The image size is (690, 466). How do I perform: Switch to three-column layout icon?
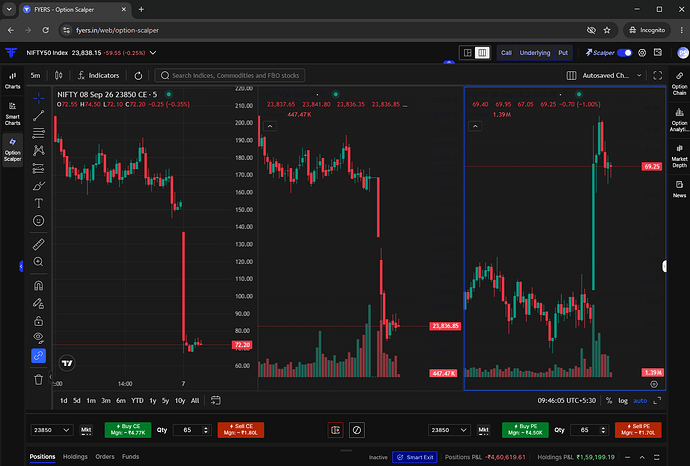(x=482, y=53)
